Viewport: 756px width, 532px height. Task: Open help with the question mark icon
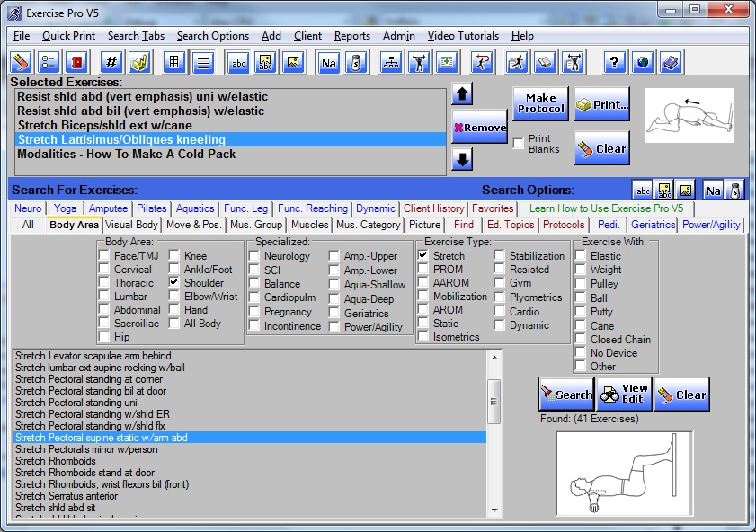point(614,62)
